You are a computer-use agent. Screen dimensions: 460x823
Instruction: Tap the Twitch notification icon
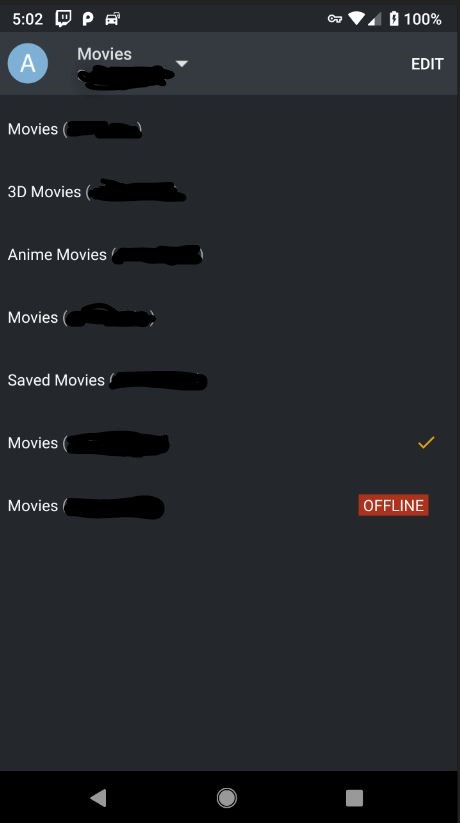point(63,19)
